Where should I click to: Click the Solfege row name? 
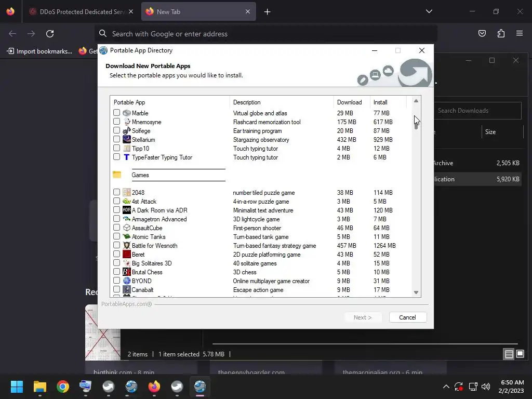[x=141, y=130]
